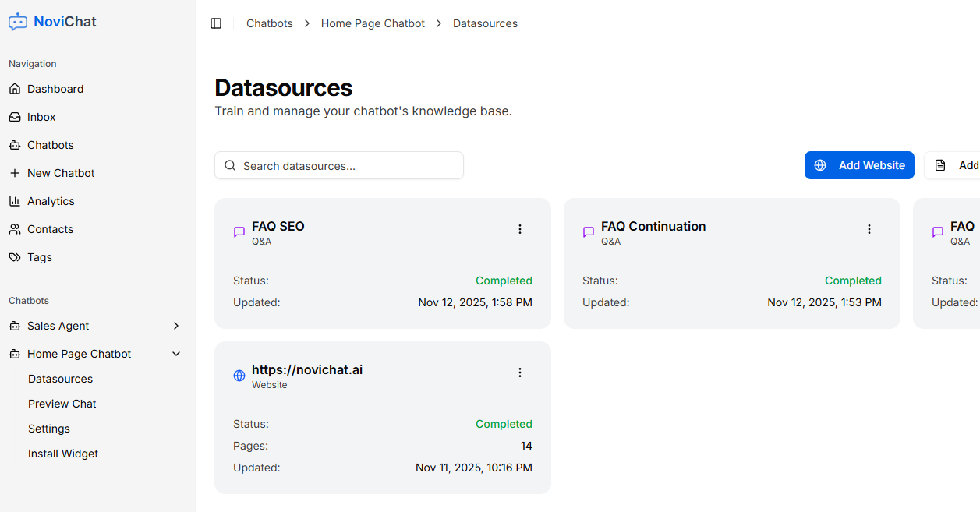Open Preview Chat from the sidebar
This screenshot has width=980, height=512.
pyautogui.click(x=62, y=403)
